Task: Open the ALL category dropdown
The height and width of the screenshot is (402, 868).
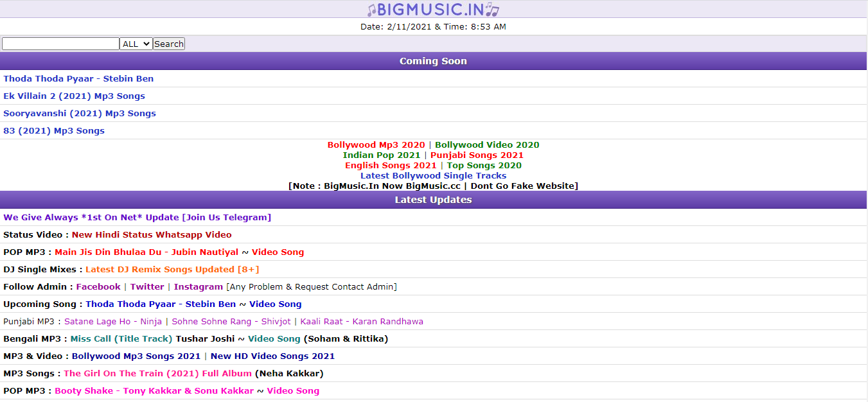Action: [136, 44]
